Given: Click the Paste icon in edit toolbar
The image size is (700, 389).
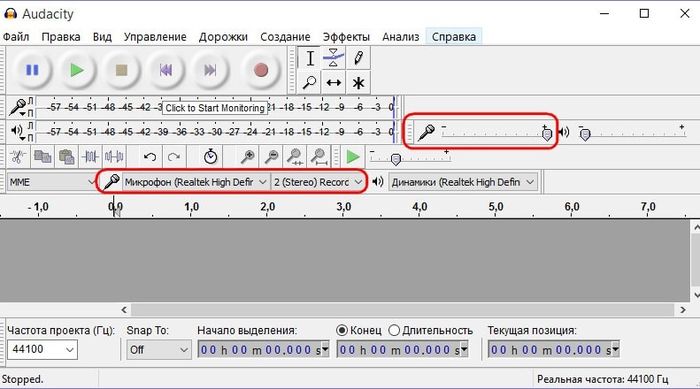Looking at the screenshot, I should coord(67,157).
